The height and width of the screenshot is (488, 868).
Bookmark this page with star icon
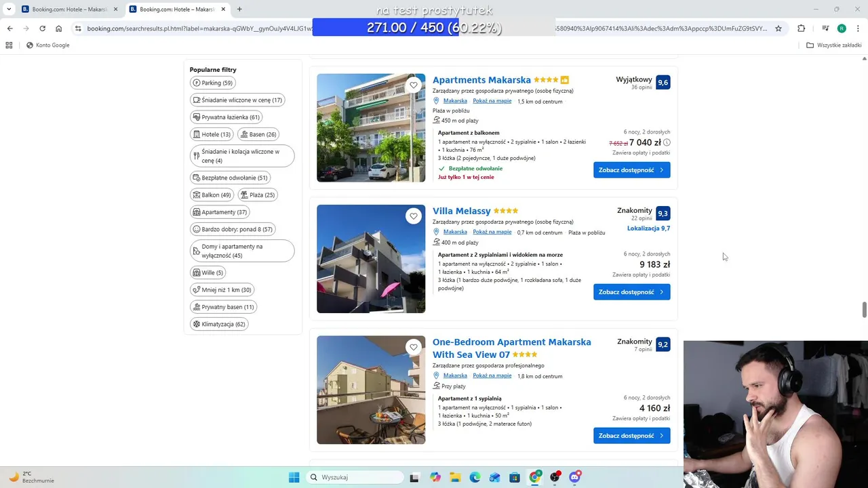[778, 28]
